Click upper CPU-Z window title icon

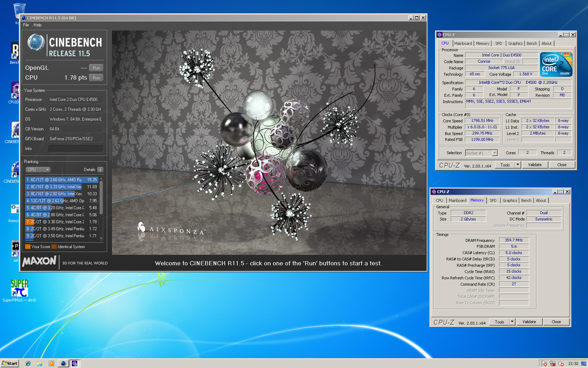click(x=440, y=35)
